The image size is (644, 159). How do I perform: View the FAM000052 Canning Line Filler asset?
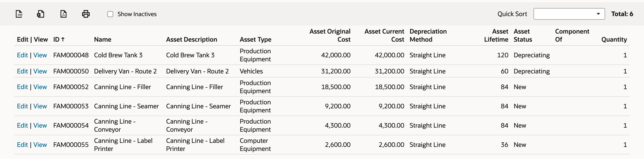coord(40,87)
